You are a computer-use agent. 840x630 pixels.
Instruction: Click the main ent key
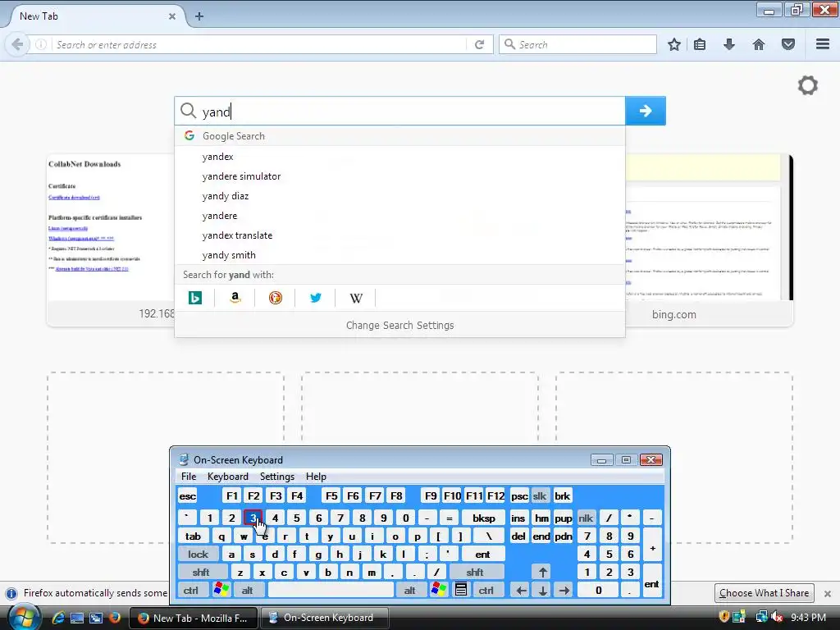(482, 555)
